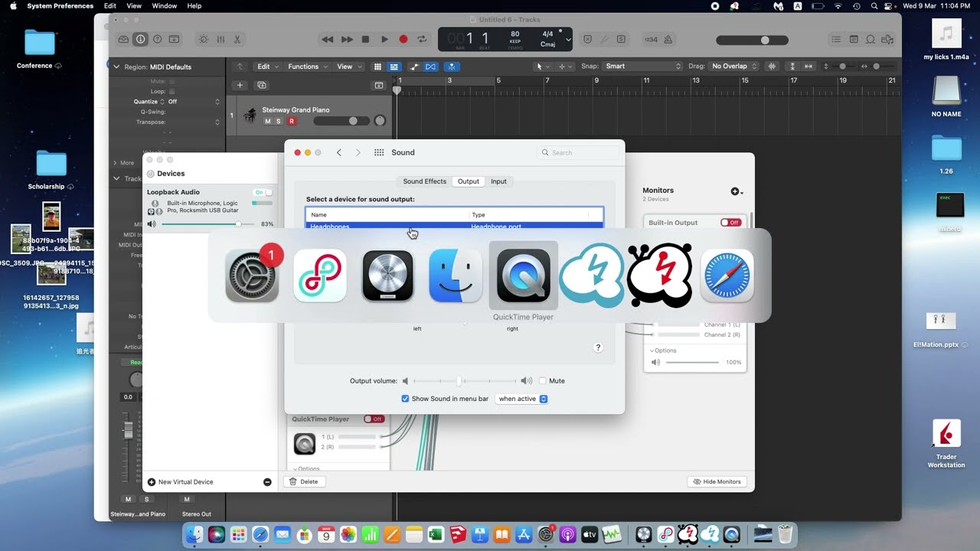
Task: Toggle the Logic Pro Inspector button
Action: point(140,39)
